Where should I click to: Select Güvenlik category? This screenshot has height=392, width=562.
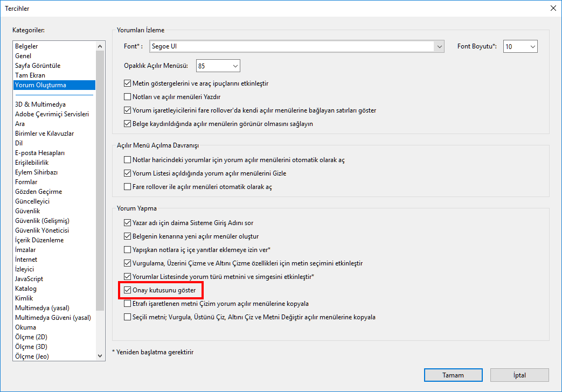54,211
